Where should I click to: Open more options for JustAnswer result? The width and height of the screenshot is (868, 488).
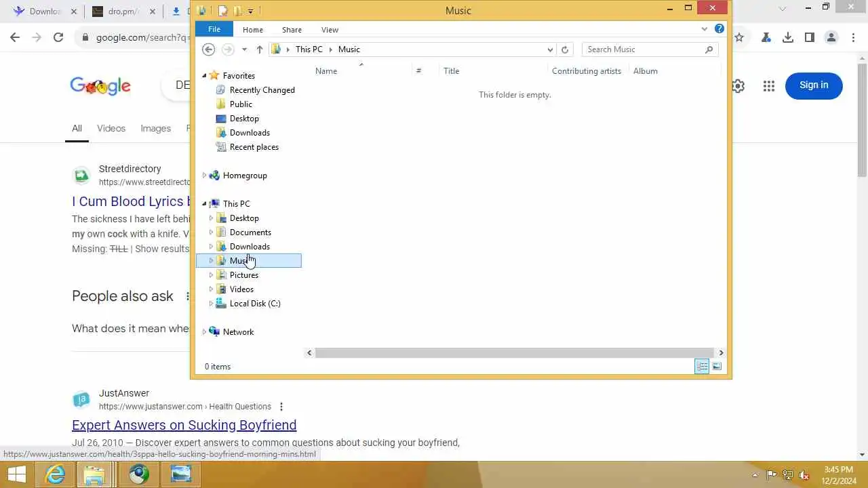[281, 407]
